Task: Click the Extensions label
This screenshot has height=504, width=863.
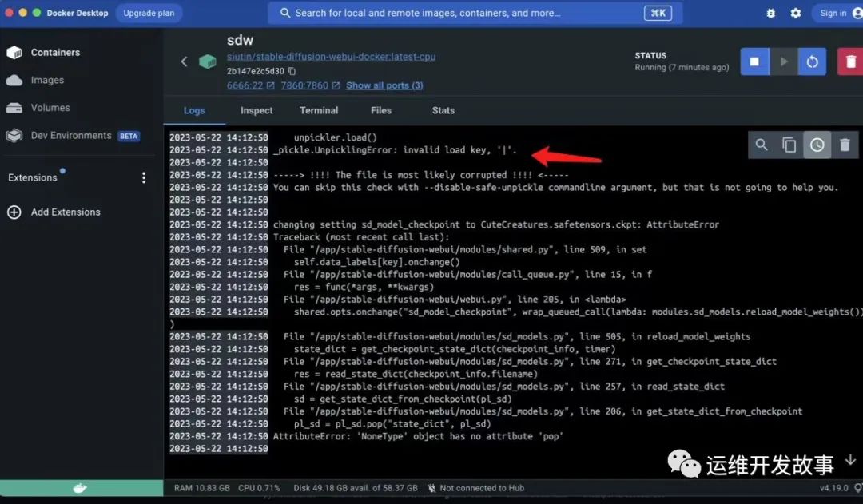Action: 33,178
